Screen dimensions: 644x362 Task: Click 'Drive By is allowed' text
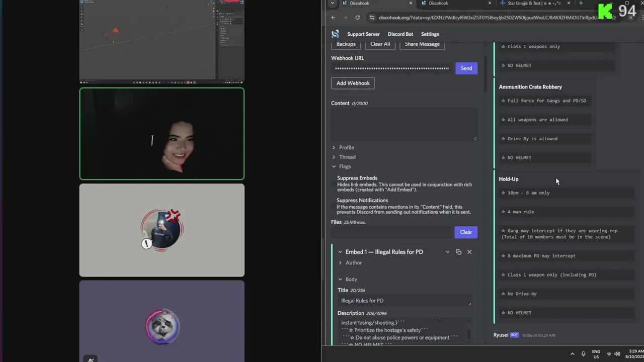[532, 139]
